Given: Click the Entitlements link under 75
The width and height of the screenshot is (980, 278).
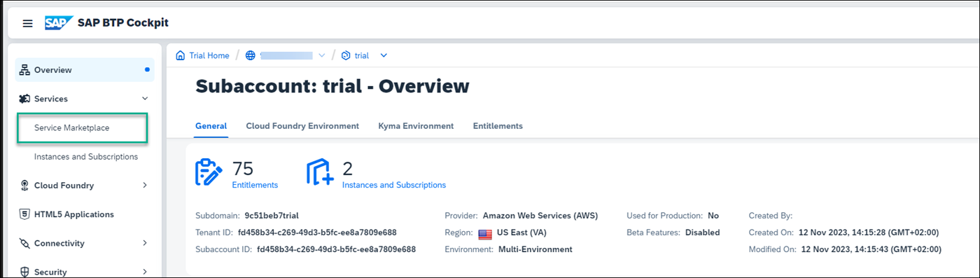Looking at the screenshot, I should (255, 185).
